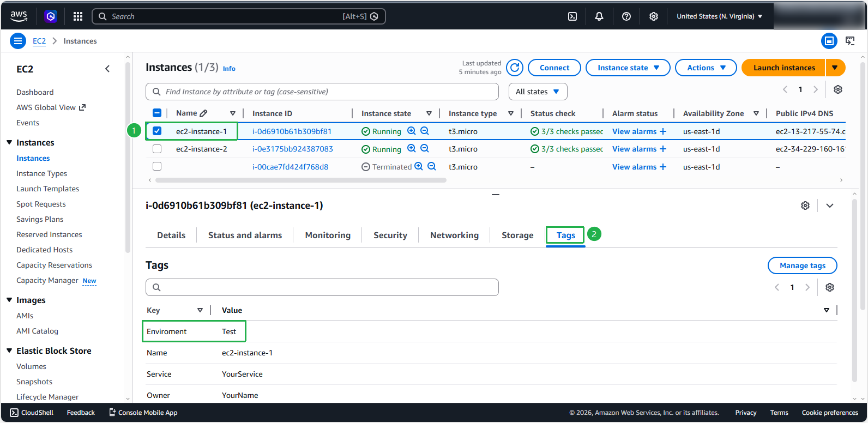This screenshot has width=868, height=423.
Task: Focus the top AWS Search box
Action: pyautogui.click(x=239, y=16)
